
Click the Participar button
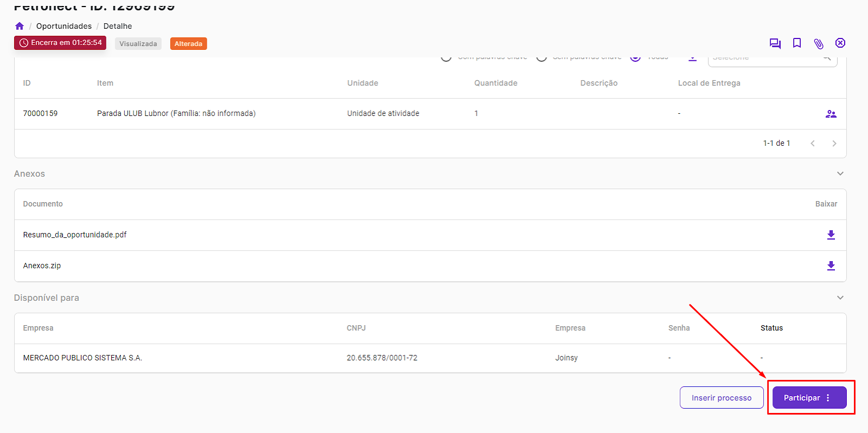pyautogui.click(x=801, y=398)
